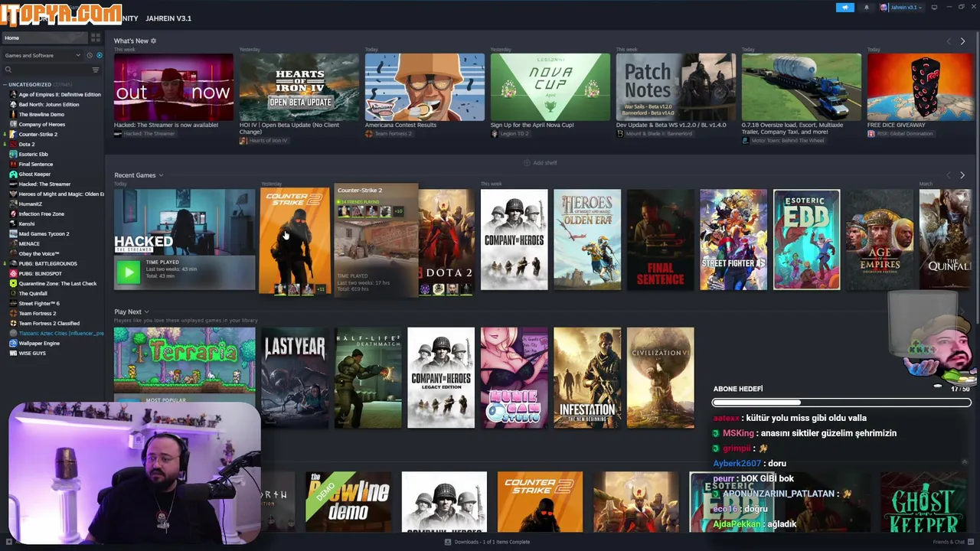Select Quarantine Zone: The Last Check icon

13,284
